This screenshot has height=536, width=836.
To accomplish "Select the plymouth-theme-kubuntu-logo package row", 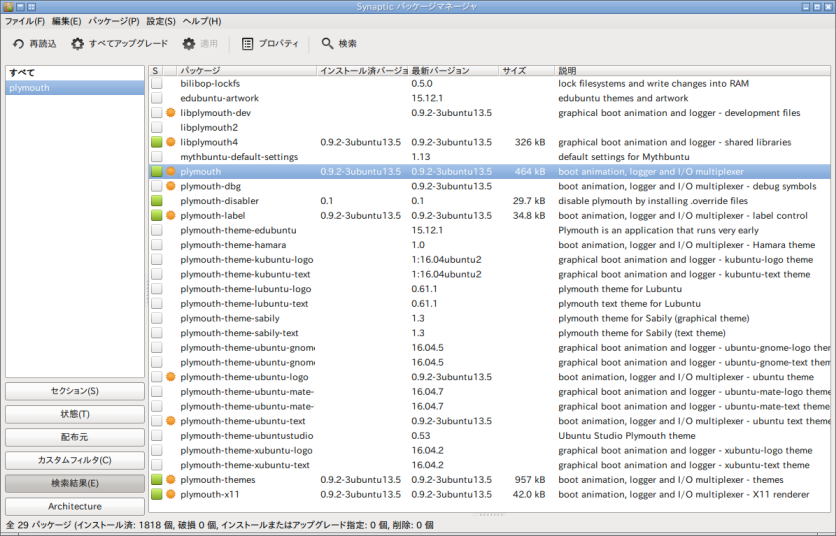I will click(x=489, y=259).
